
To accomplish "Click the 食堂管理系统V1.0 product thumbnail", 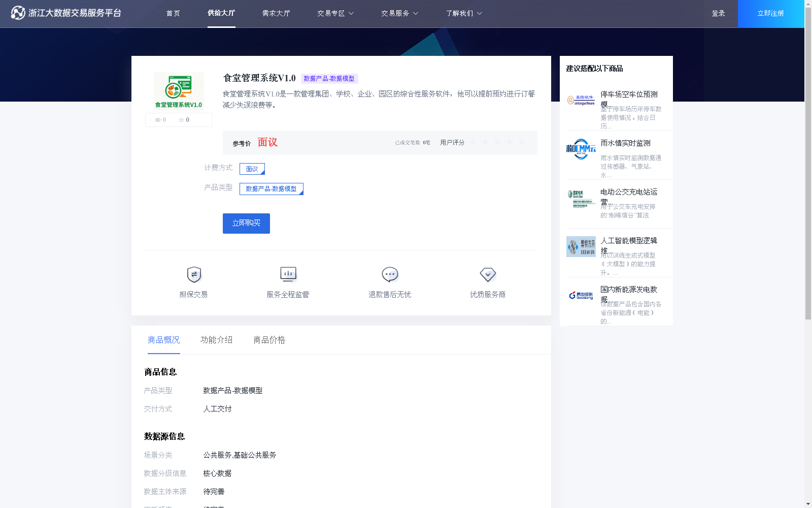I will click(x=178, y=91).
